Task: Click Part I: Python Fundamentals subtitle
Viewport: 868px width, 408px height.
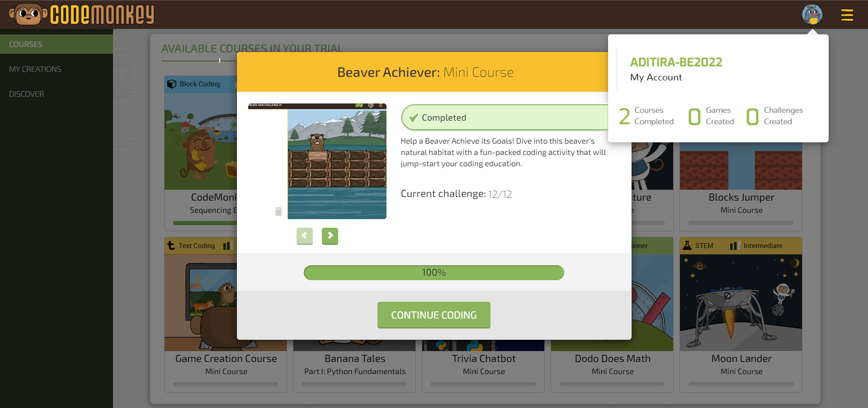Action: [x=355, y=371]
